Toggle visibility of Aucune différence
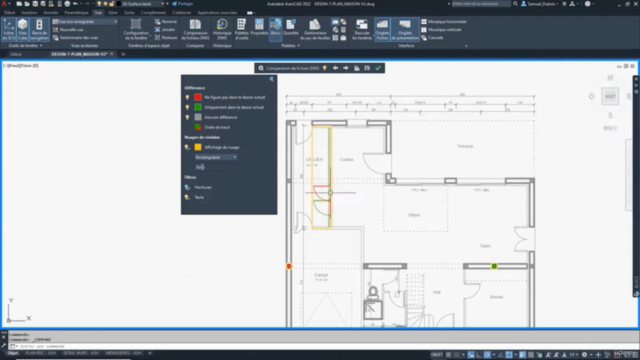 tap(187, 117)
